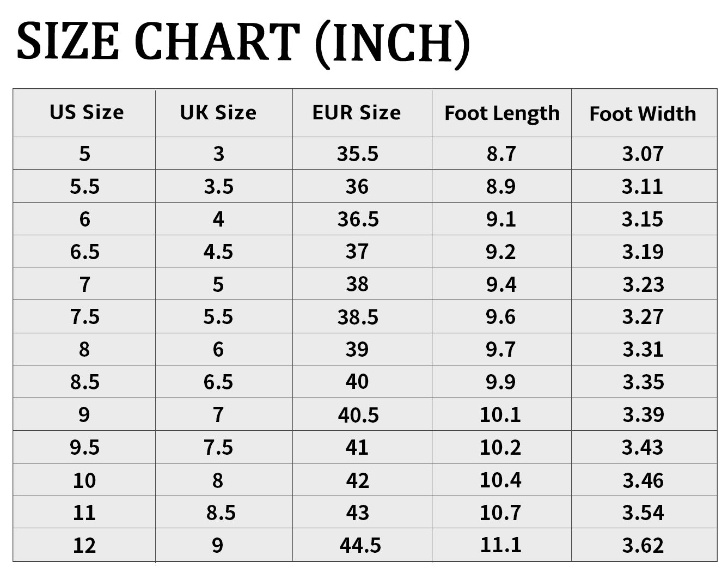Image resolution: width=728 pixels, height=574 pixels.
Task: Select foot width 3.27 cell
Action: [643, 316]
